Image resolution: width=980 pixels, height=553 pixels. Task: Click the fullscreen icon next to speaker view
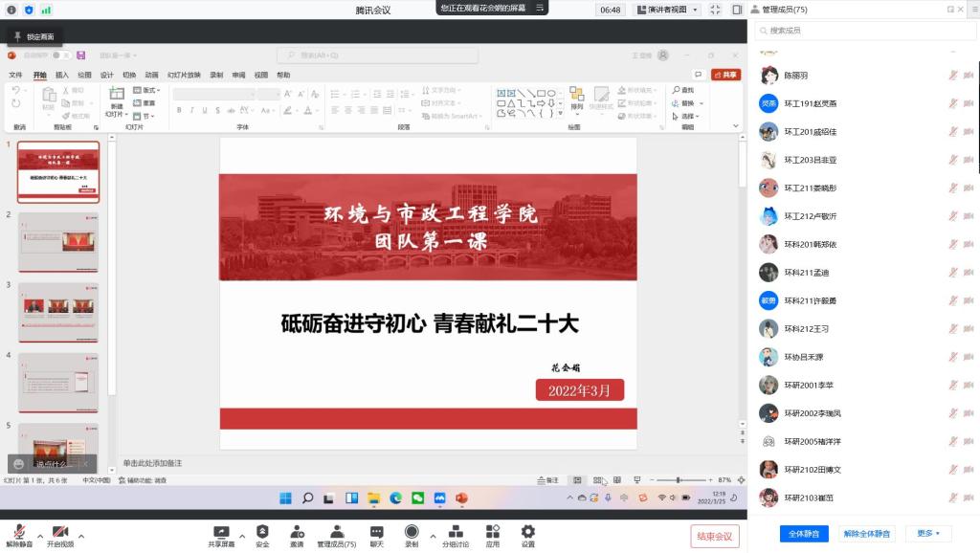pos(714,10)
